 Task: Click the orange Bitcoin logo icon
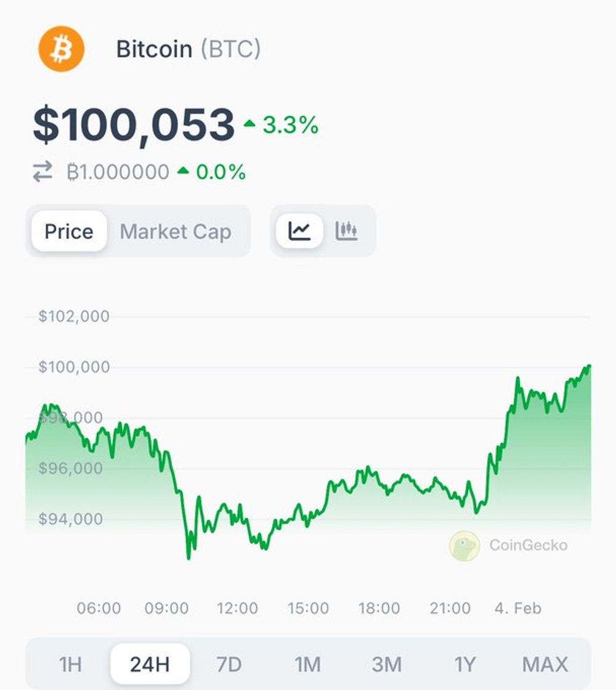(x=61, y=49)
